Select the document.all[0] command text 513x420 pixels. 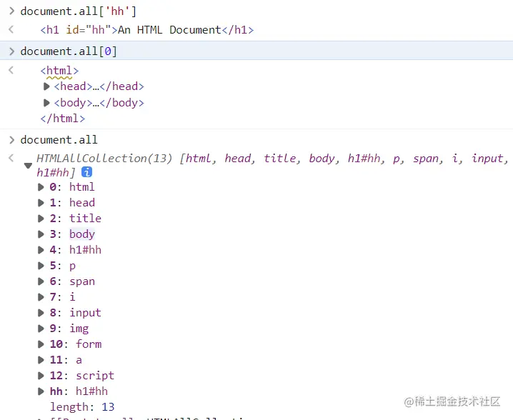click(x=69, y=51)
